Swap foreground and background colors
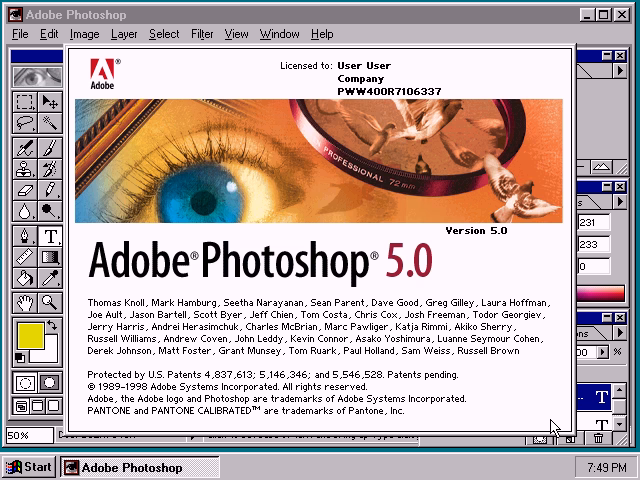Viewport: 640px width, 480px height. click(53, 325)
